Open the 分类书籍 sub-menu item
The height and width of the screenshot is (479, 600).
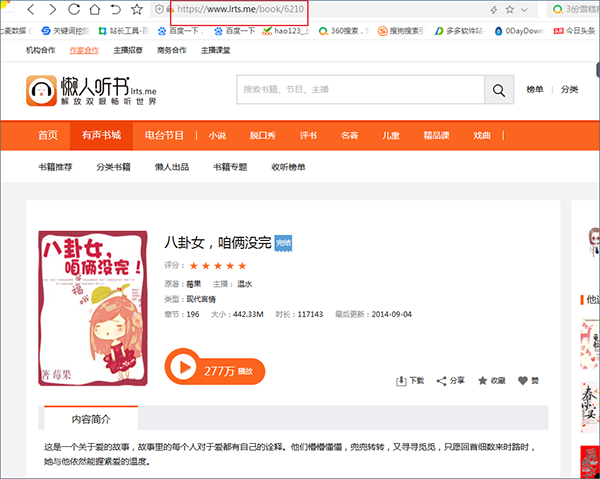pyautogui.click(x=114, y=167)
